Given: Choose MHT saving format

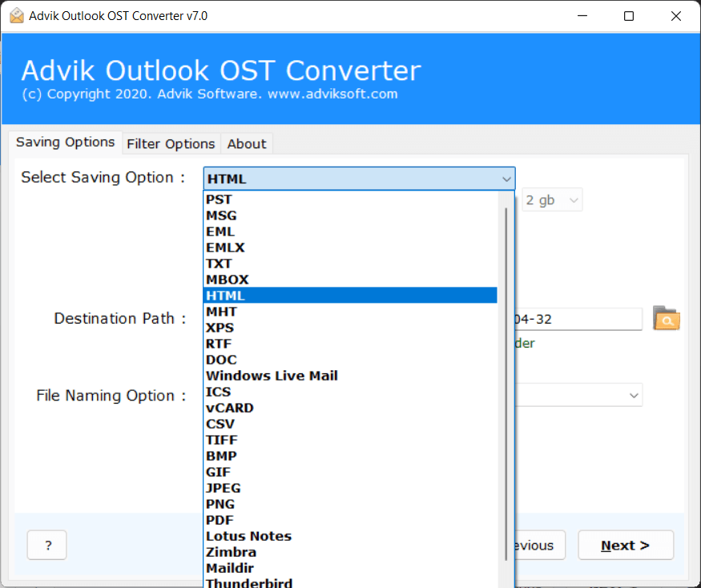Looking at the screenshot, I should (x=350, y=312).
